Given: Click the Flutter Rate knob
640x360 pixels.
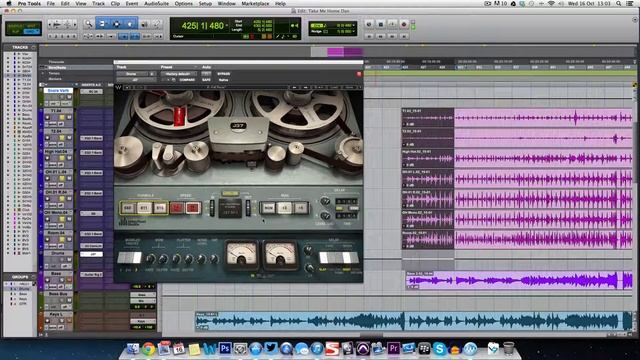Looking at the screenshot, I should click(x=176, y=258).
